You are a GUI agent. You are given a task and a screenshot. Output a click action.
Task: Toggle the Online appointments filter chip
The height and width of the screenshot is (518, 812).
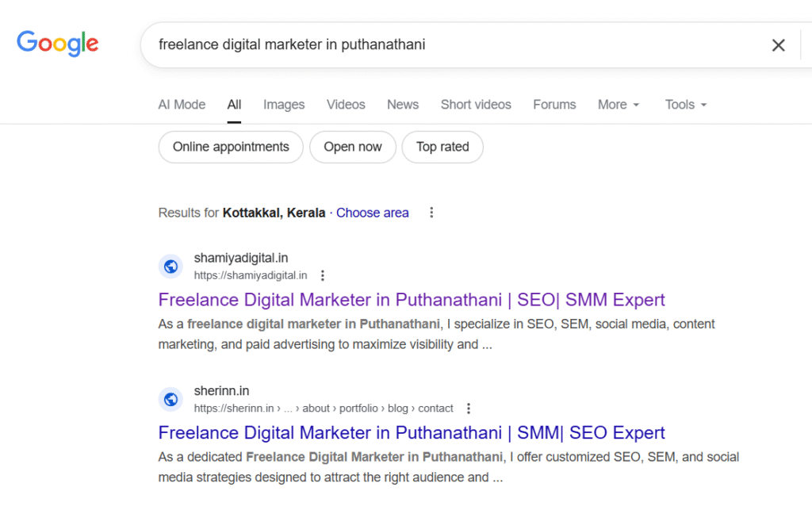point(231,147)
